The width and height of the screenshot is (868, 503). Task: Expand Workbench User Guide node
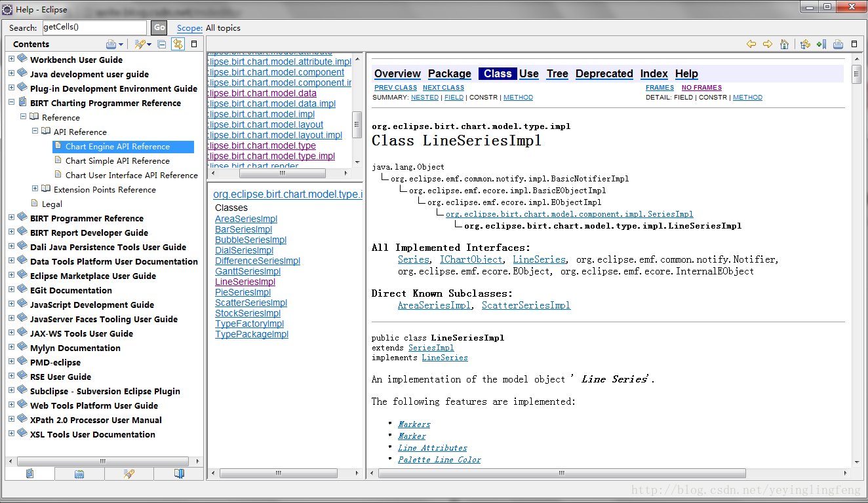(12, 59)
